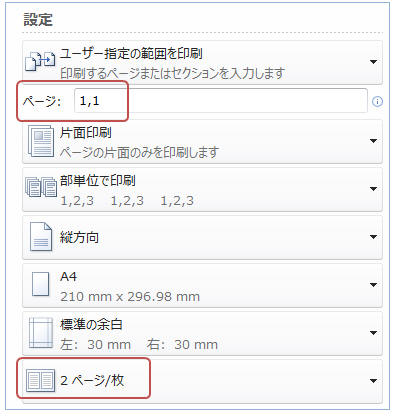The image size is (394, 416).
Task: Expand the 縦方向 orientation dropdown arrow
Action: point(373,237)
